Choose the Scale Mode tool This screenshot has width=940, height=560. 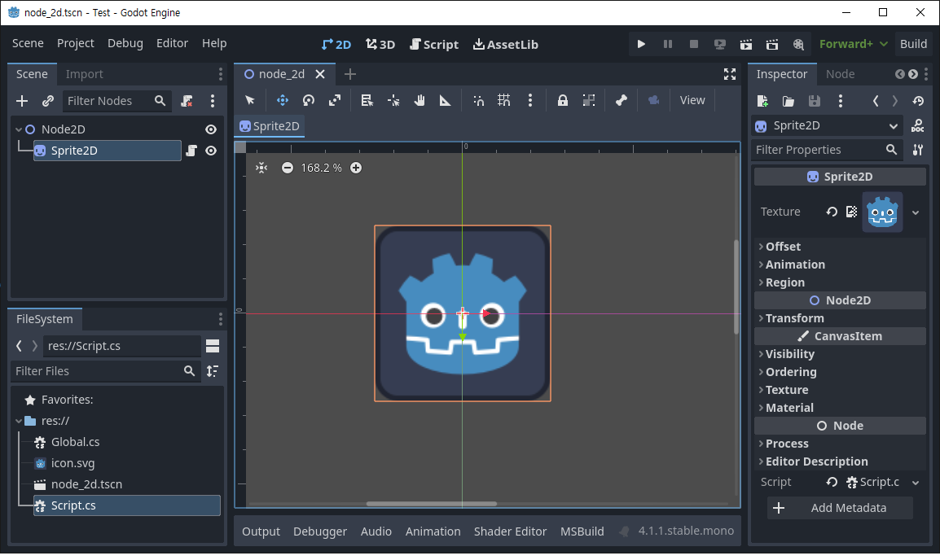click(335, 101)
